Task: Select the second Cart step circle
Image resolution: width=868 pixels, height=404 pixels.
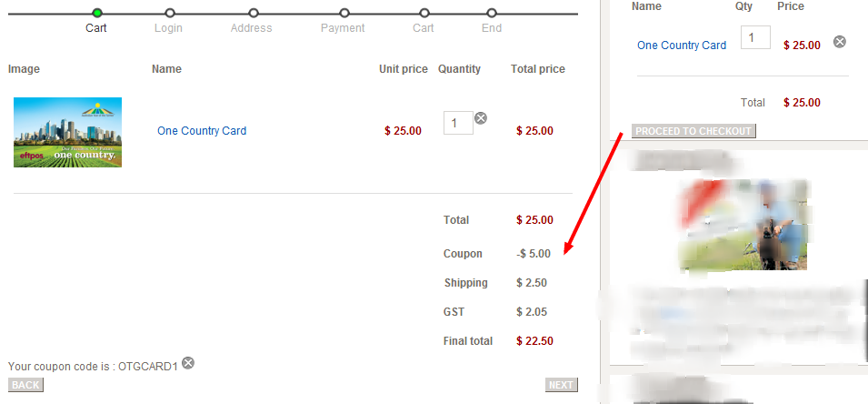Action: click(424, 13)
